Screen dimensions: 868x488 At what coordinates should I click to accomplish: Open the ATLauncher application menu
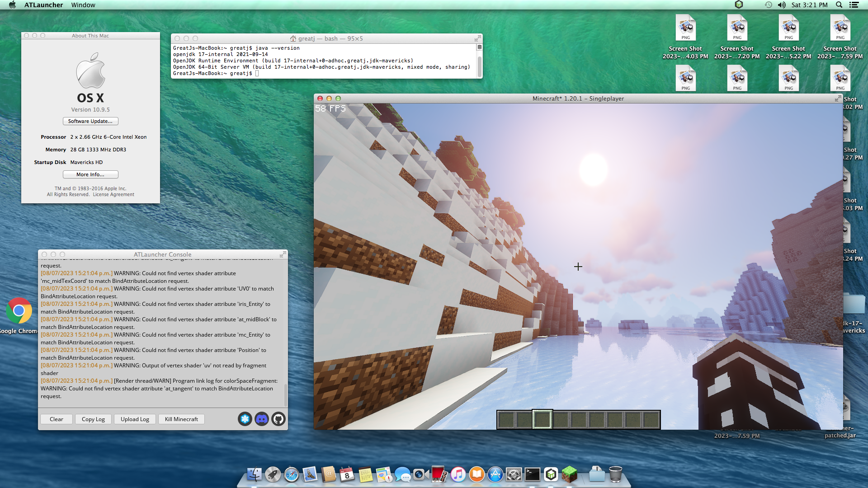tap(43, 5)
